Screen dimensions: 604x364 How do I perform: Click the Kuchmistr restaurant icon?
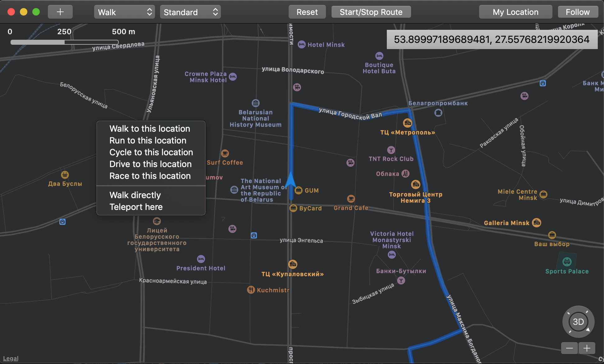click(x=251, y=290)
